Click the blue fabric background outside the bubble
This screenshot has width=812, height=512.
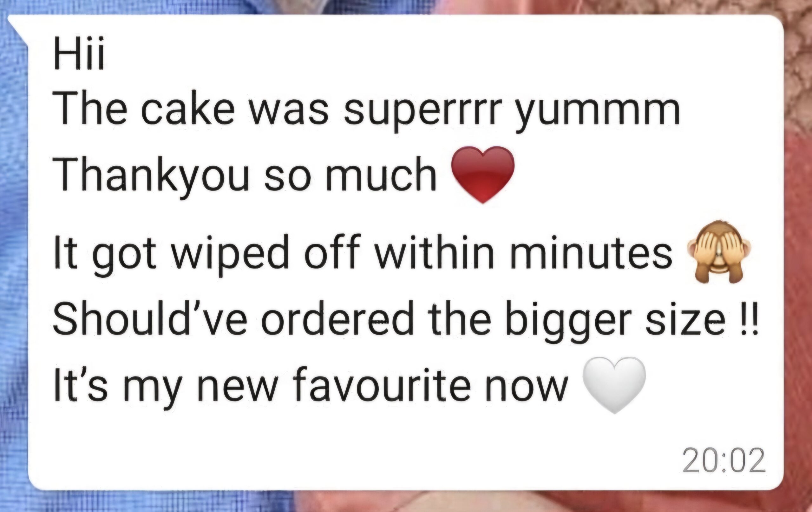coord(14,270)
